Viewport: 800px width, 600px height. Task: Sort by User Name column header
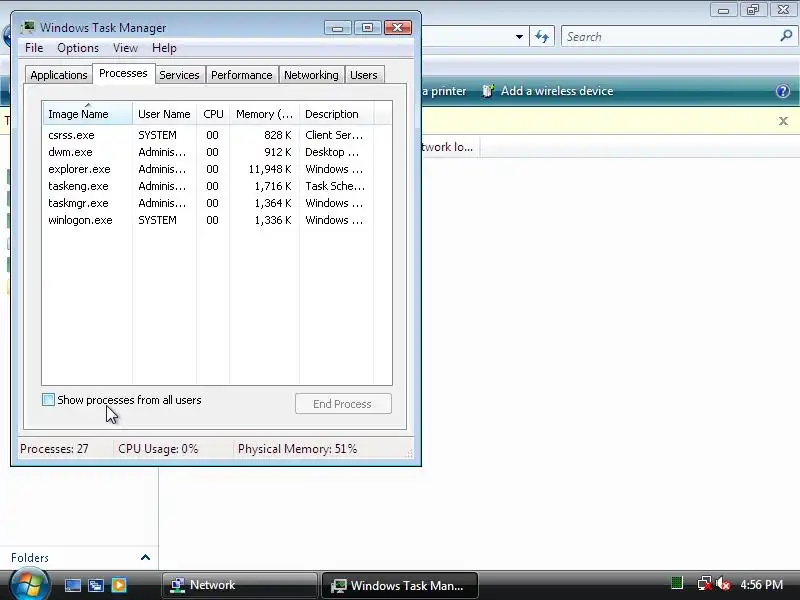point(164,114)
